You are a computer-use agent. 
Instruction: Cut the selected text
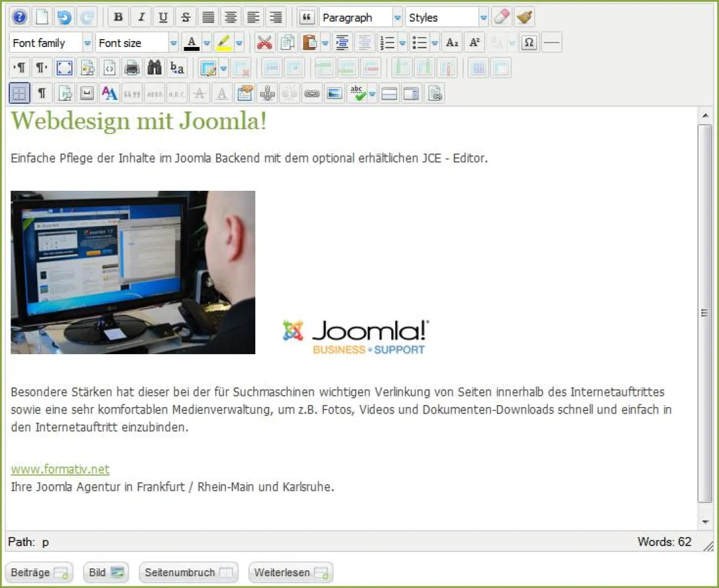click(264, 42)
